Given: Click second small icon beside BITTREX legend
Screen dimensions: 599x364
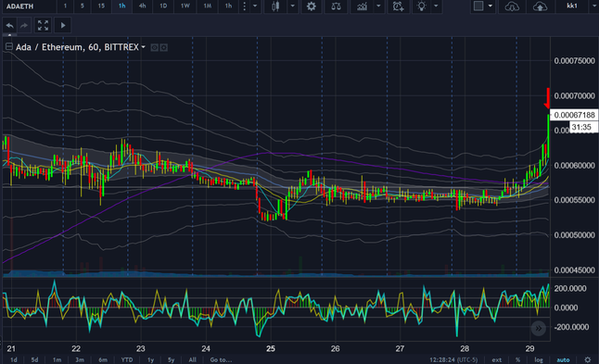Looking at the screenshot, I should point(163,47).
